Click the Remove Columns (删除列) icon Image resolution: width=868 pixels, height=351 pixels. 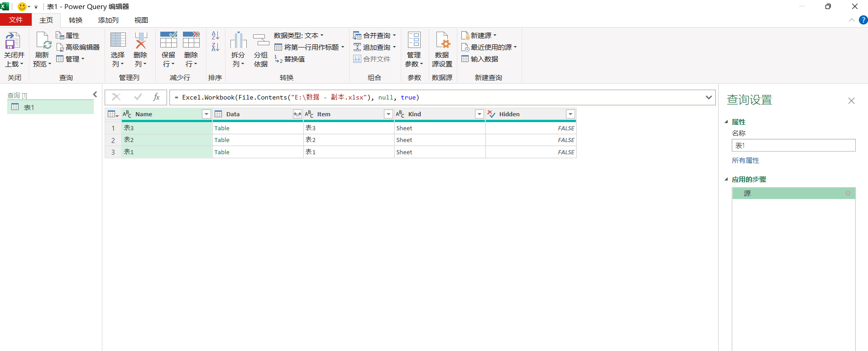(141, 40)
